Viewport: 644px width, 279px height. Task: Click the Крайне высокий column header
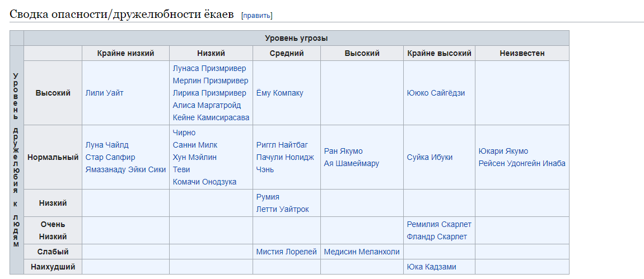coord(439,53)
